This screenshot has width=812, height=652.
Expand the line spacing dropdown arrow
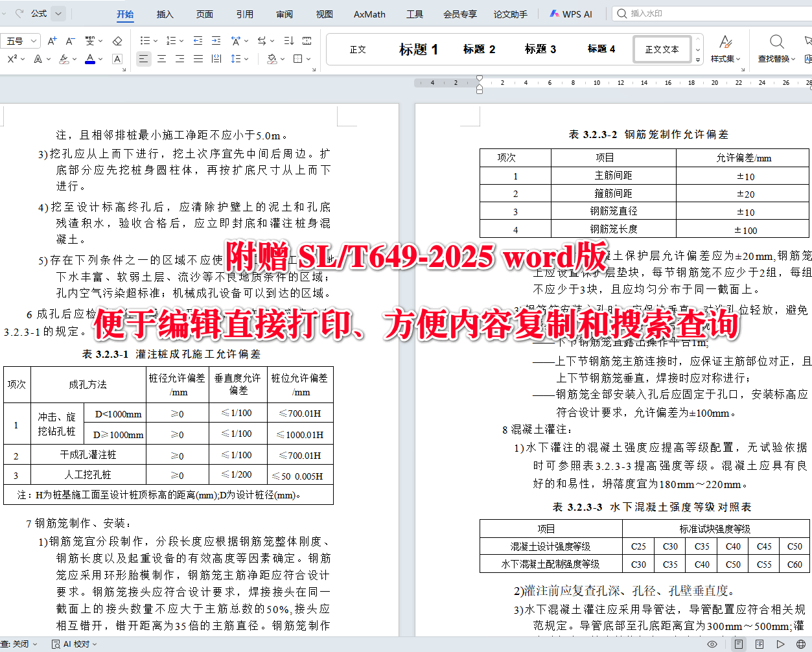click(247, 59)
